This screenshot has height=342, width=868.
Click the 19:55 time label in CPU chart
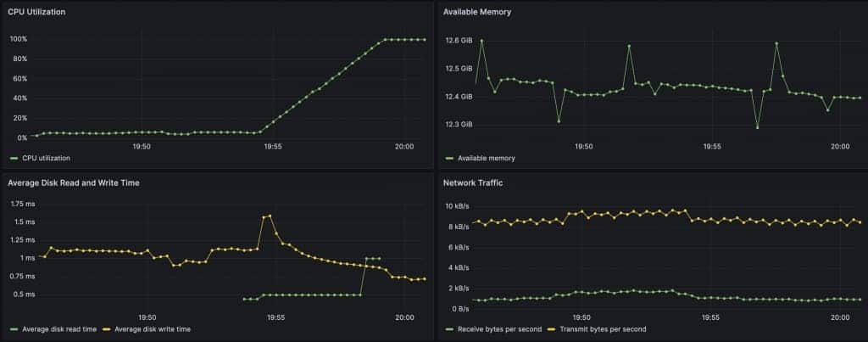pos(273,147)
